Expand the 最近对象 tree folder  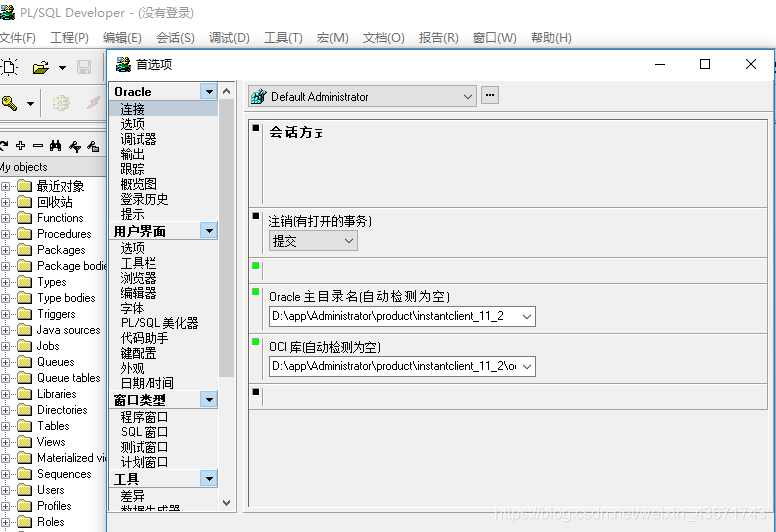coord(5,187)
